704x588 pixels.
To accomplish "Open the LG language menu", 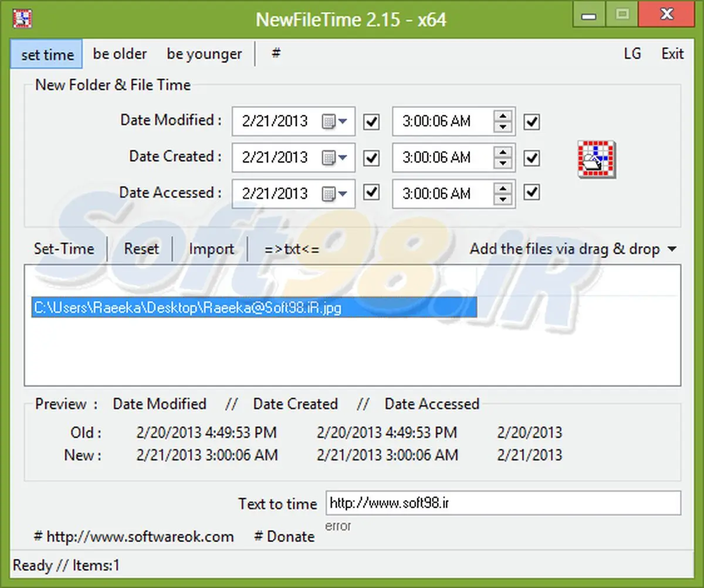I will click(x=632, y=54).
